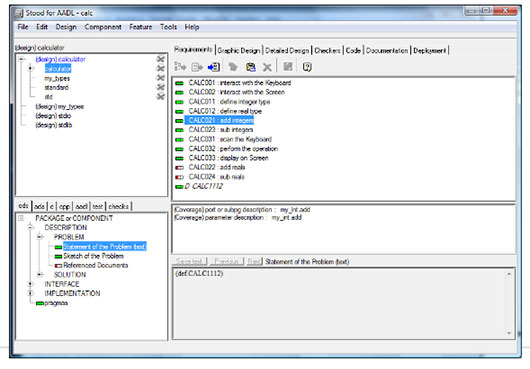530x369 pixels.
Task: Select 'CALC023 : sub integers' row
Action: [x=221, y=130]
